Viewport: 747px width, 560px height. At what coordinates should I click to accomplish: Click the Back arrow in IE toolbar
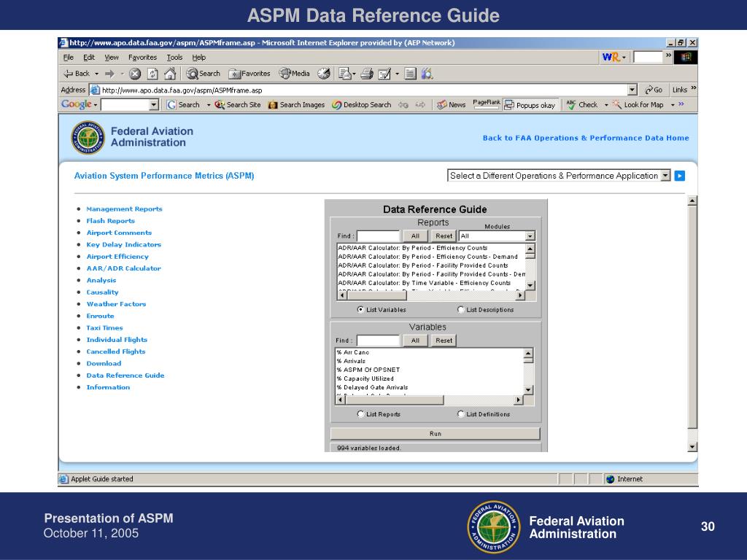coord(76,74)
